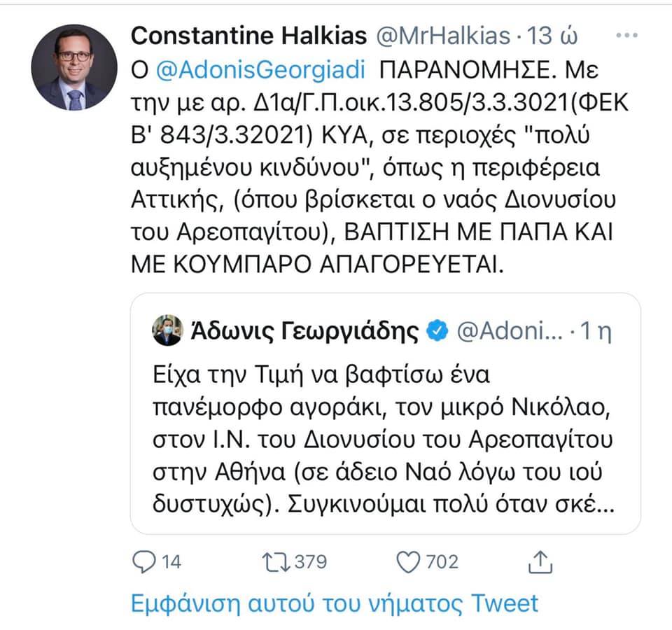Open the quoted tweet text body
Screen dimensions: 672x630
tap(383, 440)
